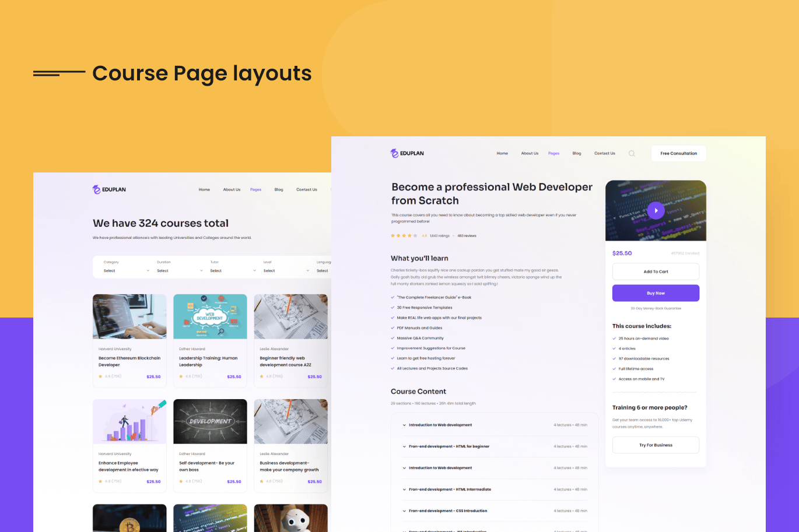Click 'Learn to get free hosting forever' text

[x=426, y=358]
